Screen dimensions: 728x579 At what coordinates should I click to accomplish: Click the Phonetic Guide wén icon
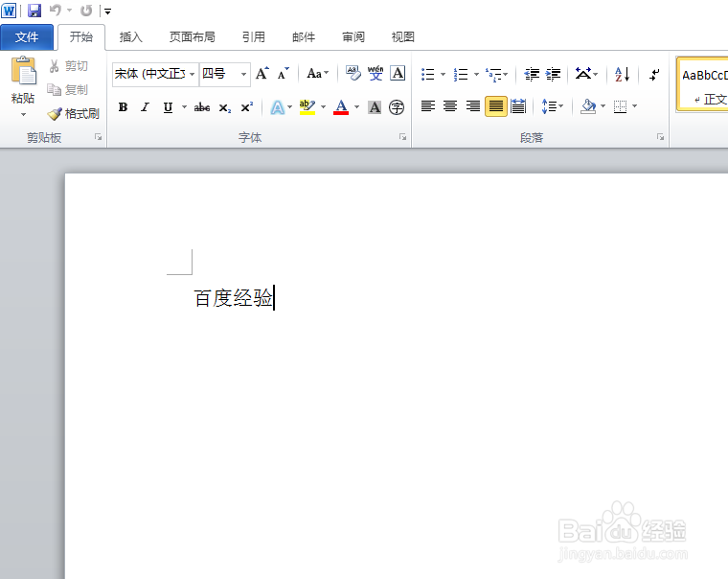(375, 74)
